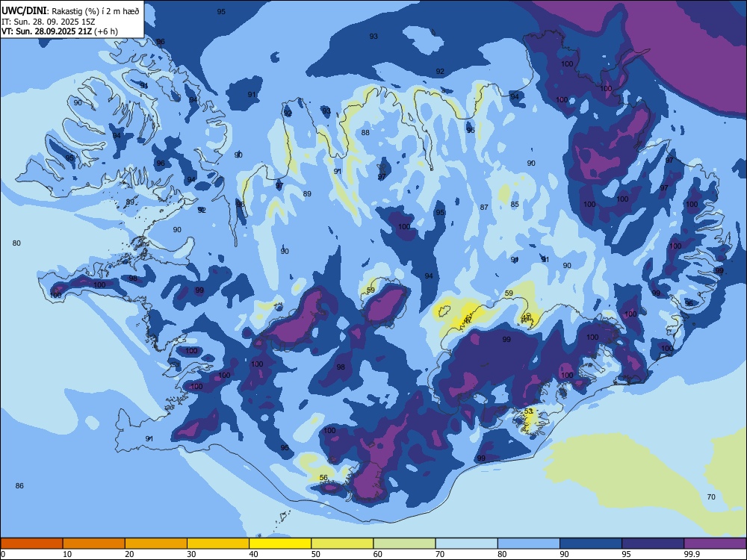This screenshot has width=747, height=560.
Task: Click the '56' humidity value near the south coast
Action: coord(323,477)
